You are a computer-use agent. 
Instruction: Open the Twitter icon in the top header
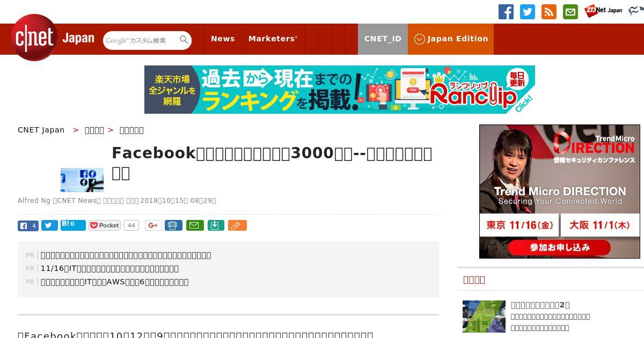528,12
